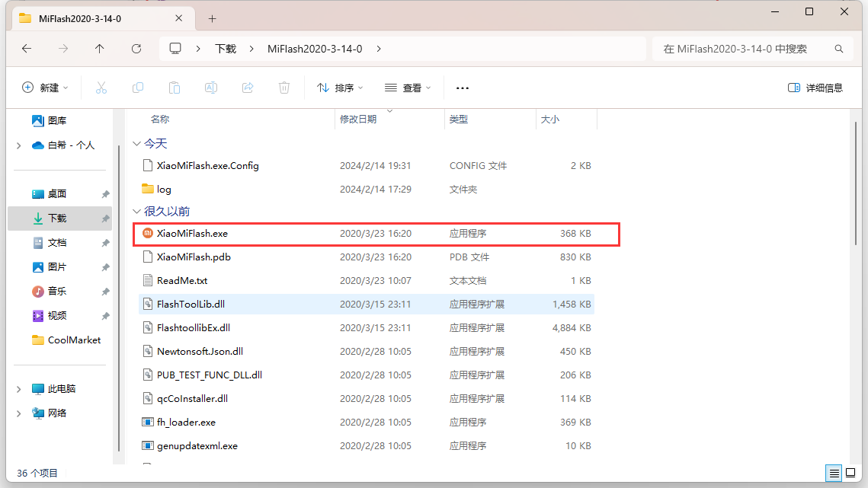
Task: Select the XiaoMiFlash.exe.Config file name
Action: point(207,165)
